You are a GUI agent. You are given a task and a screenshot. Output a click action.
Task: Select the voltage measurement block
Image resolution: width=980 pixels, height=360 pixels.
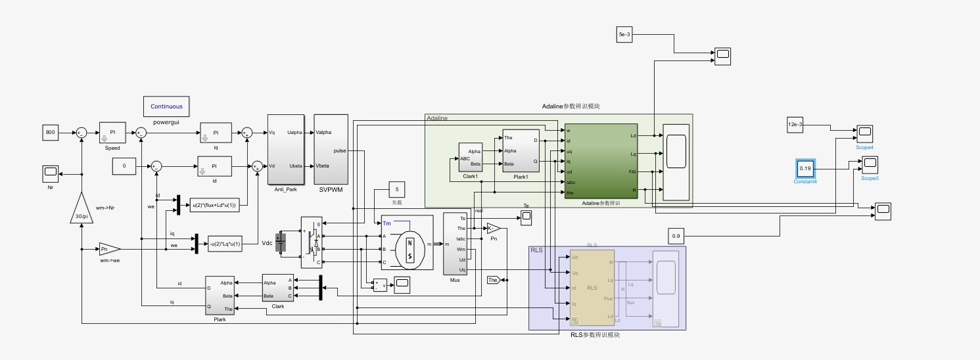point(379,284)
